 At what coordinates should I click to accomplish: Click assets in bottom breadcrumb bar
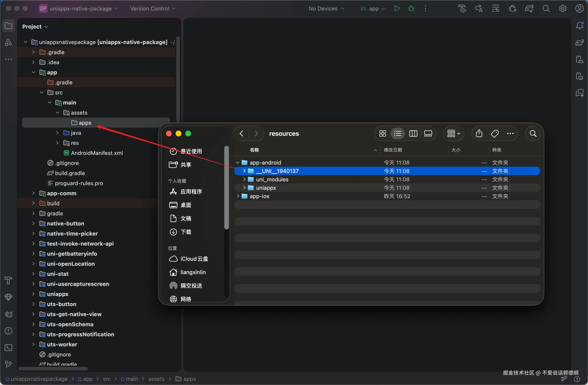(x=156, y=379)
